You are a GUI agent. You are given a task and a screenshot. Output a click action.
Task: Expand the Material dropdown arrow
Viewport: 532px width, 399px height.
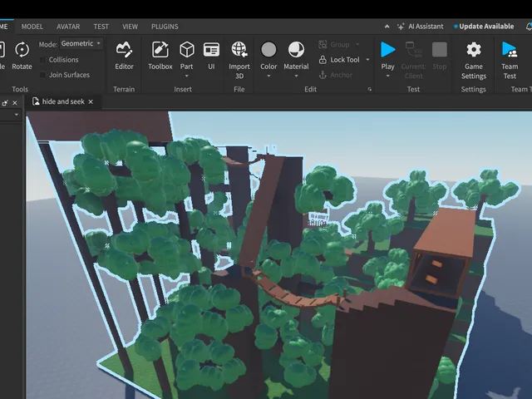[296, 76]
